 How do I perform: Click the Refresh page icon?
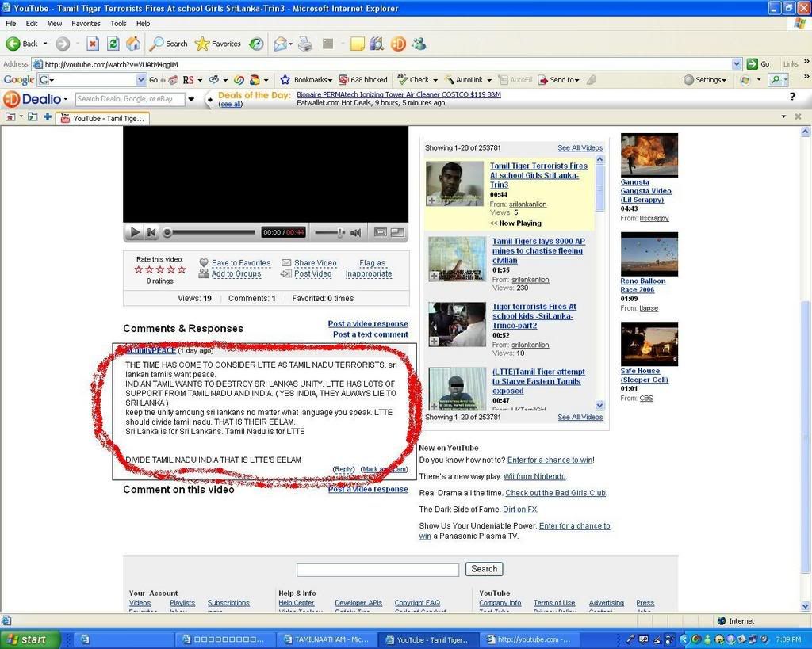[x=113, y=44]
